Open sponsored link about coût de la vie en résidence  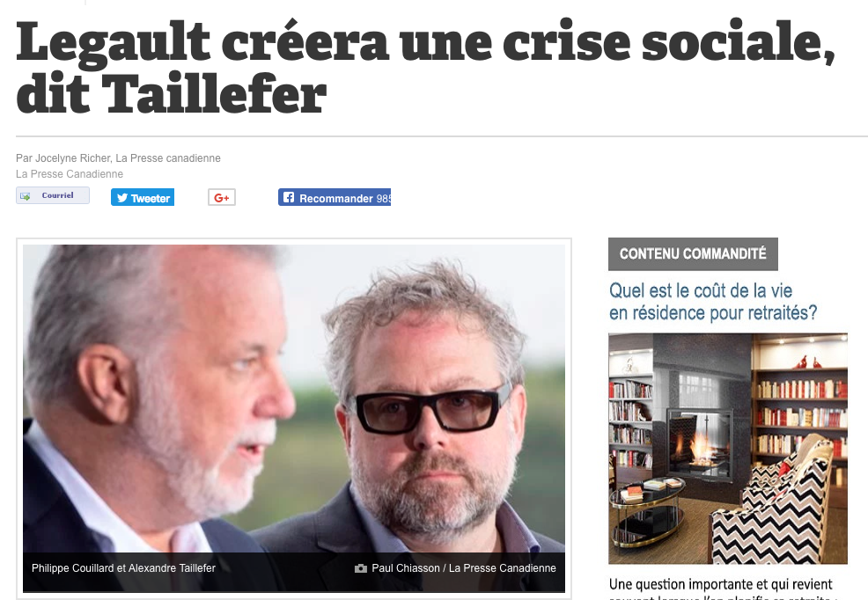click(713, 302)
